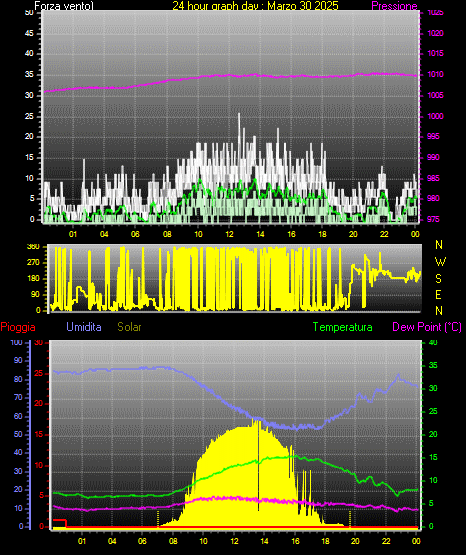Click the tallest white wind gust peak
This screenshot has height=555, width=466.
pyautogui.click(x=239, y=115)
